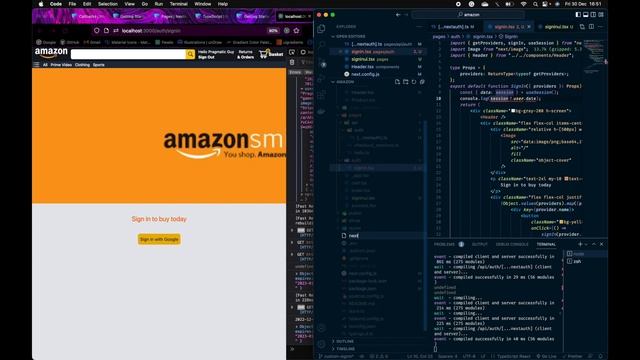640x360 pixels.
Task: Select the node terminal instance
Action: point(585,254)
